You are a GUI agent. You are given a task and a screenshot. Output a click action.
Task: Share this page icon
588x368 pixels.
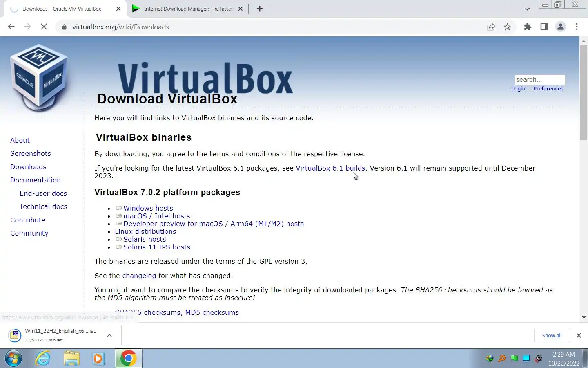coord(491,27)
